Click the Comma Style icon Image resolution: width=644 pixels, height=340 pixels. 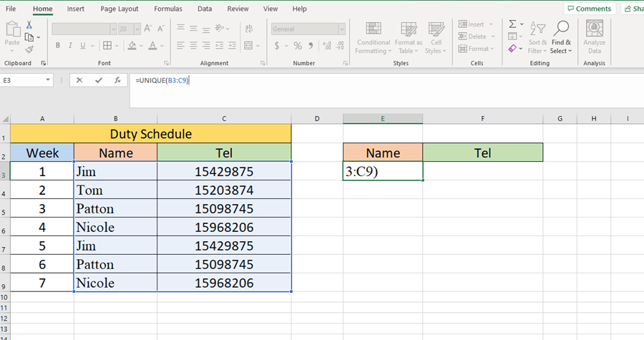pos(311,46)
